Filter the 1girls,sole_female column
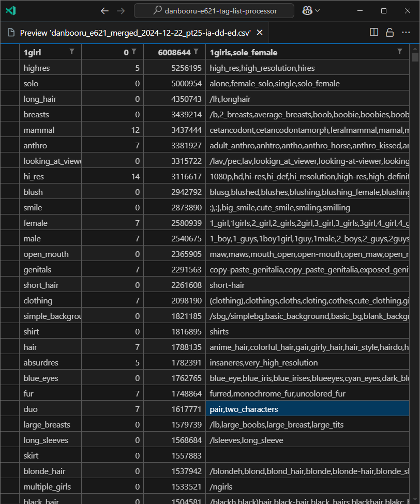 coord(399,52)
